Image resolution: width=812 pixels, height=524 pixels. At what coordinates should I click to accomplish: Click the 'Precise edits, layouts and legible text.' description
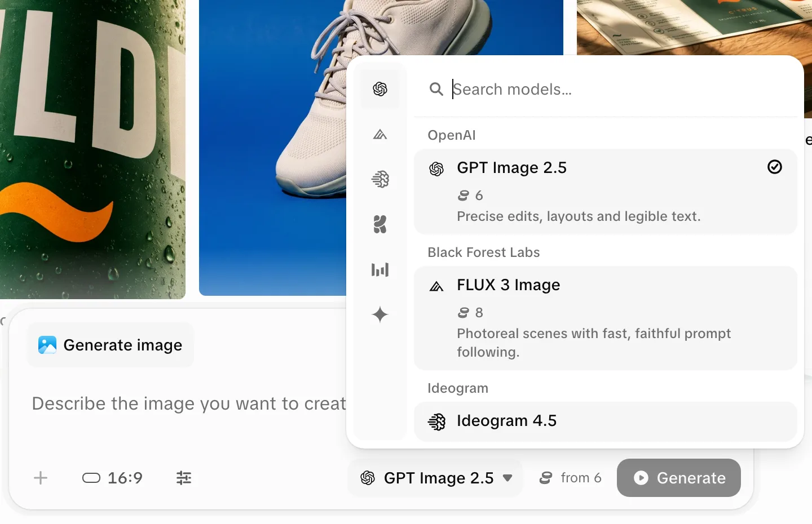click(x=579, y=216)
